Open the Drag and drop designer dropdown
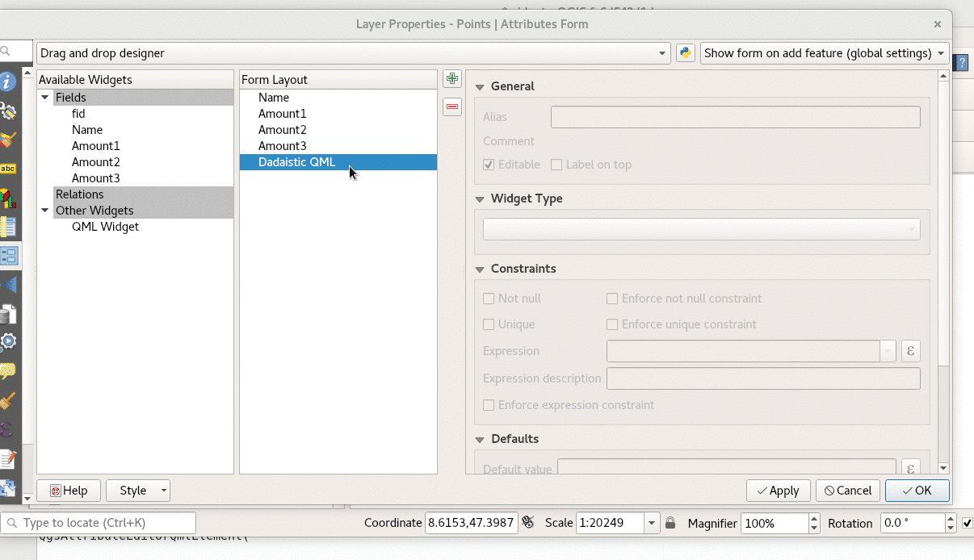 354,53
